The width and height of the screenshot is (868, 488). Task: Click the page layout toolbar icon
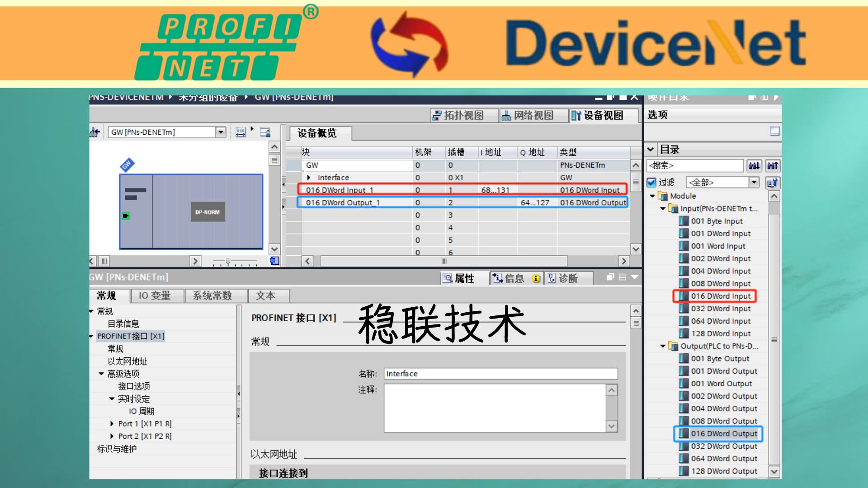[x=265, y=132]
